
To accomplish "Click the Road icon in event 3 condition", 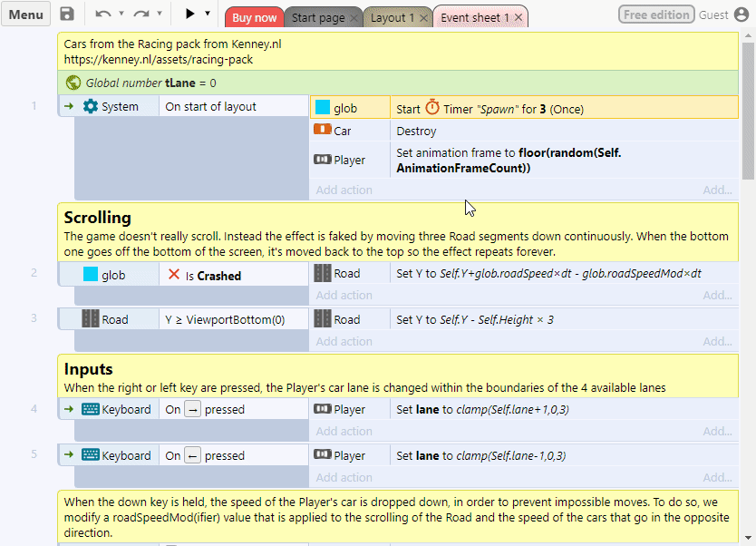I will point(91,319).
